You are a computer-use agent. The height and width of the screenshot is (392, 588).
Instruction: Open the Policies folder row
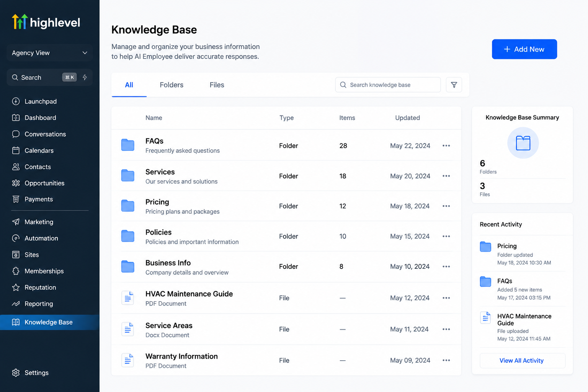tap(286, 237)
